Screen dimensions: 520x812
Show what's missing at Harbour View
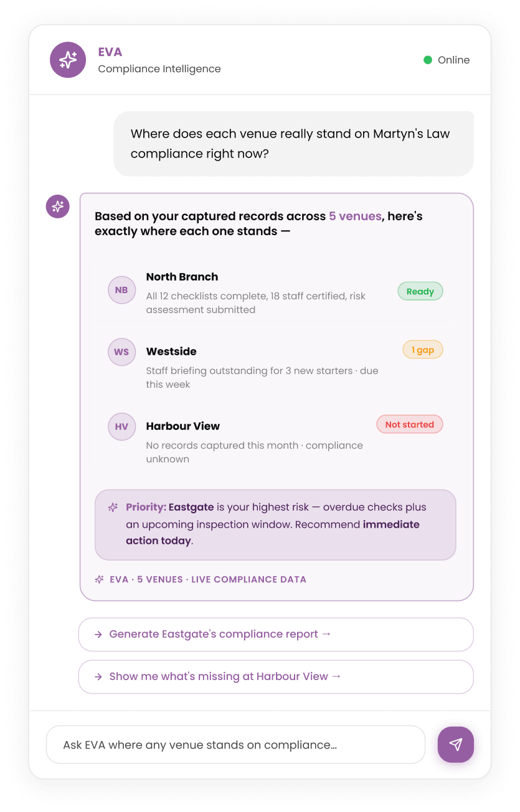[x=276, y=677]
